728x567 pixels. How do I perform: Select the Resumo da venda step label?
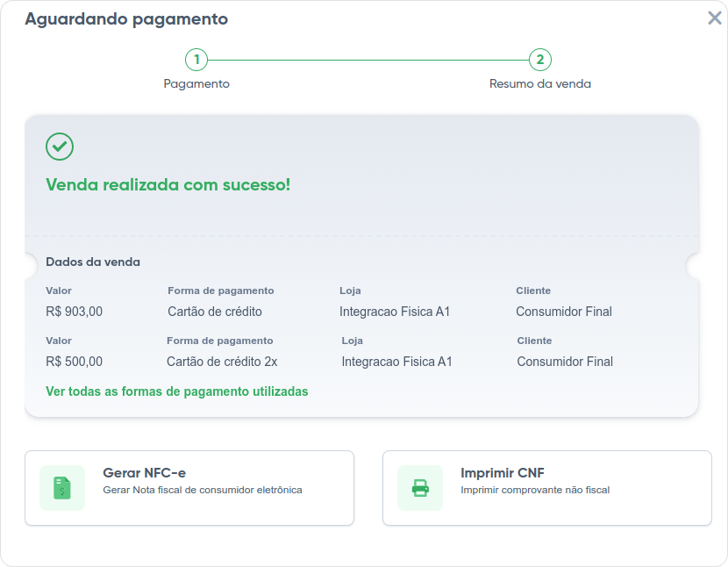tap(540, 83)
